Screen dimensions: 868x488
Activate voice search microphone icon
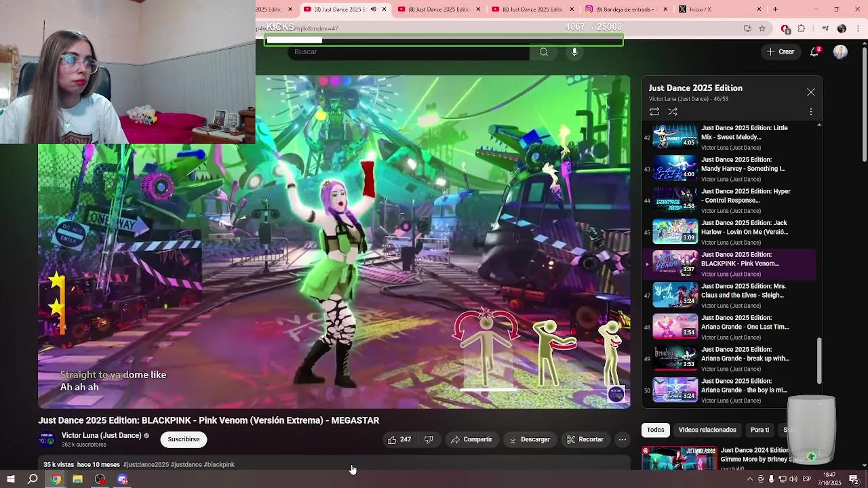574,52
